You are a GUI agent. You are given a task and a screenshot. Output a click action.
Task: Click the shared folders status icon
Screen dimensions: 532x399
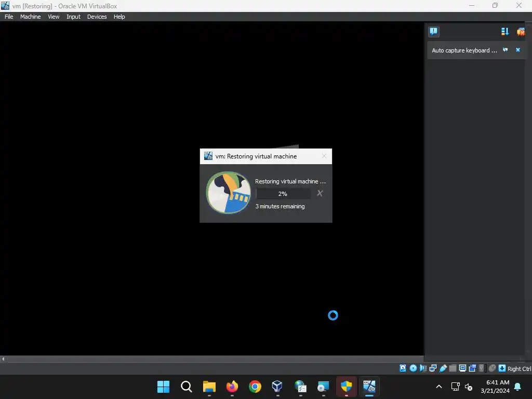pos(453,368)
